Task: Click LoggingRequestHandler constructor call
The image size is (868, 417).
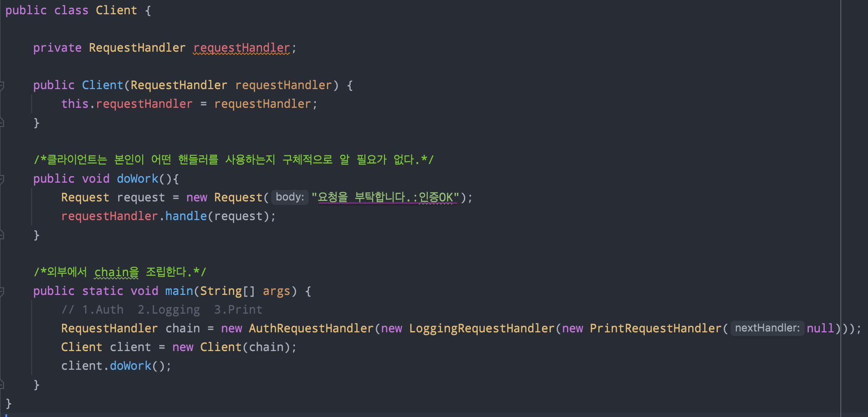Action: click(482, 328)
